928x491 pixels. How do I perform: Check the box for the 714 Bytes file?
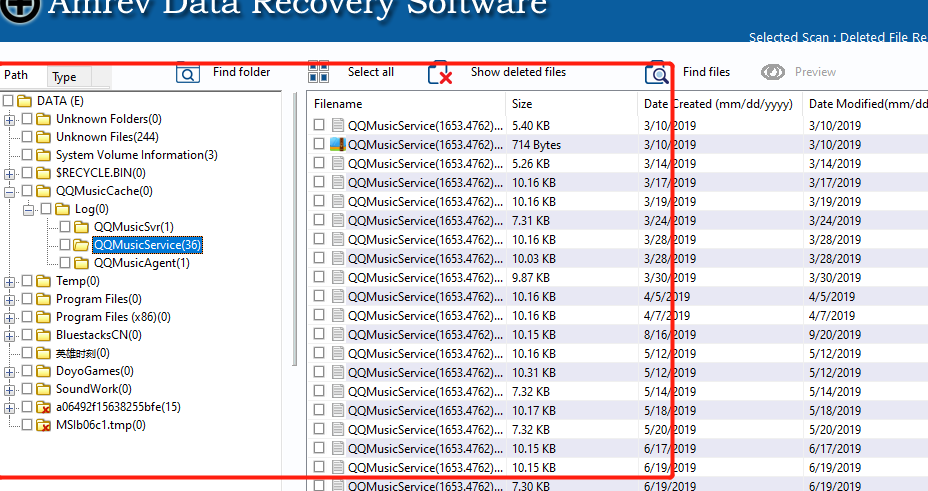pyautogui.click(x=319, y=143)
